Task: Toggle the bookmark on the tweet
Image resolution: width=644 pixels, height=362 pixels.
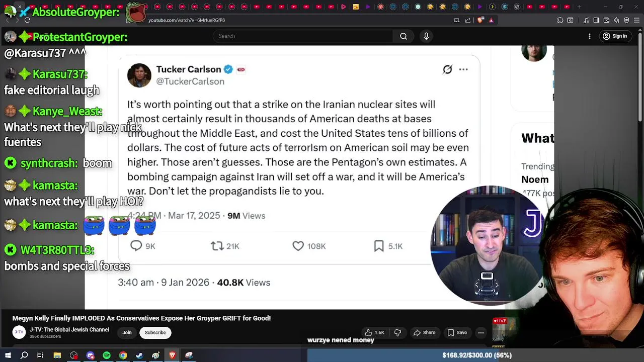Action: [379, 246]
